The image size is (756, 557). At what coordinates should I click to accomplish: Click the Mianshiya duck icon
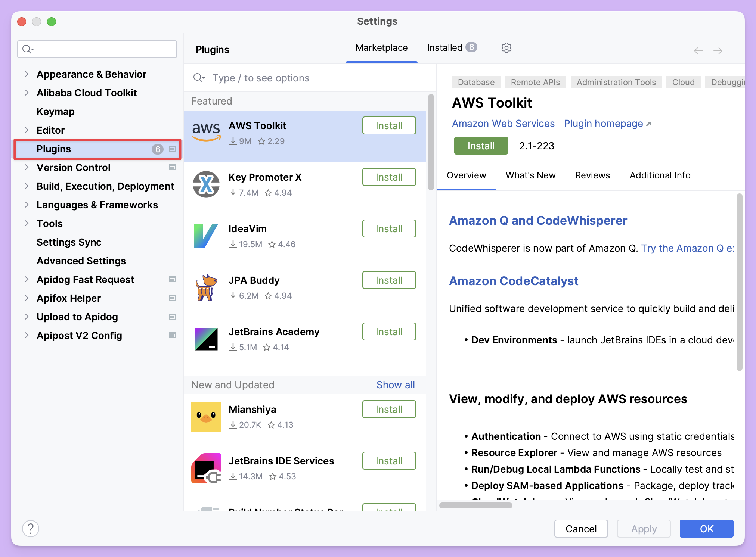click(206, 416)
